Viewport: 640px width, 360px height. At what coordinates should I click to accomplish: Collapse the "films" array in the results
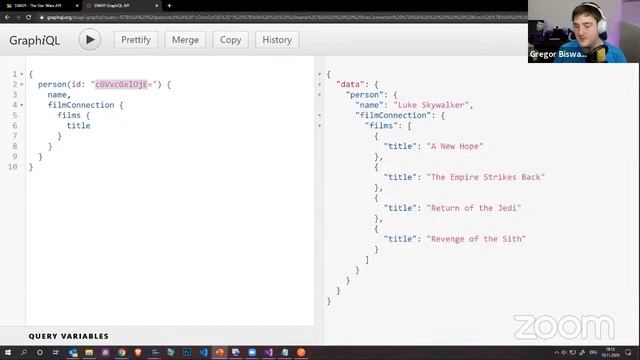tap(320, 126)
